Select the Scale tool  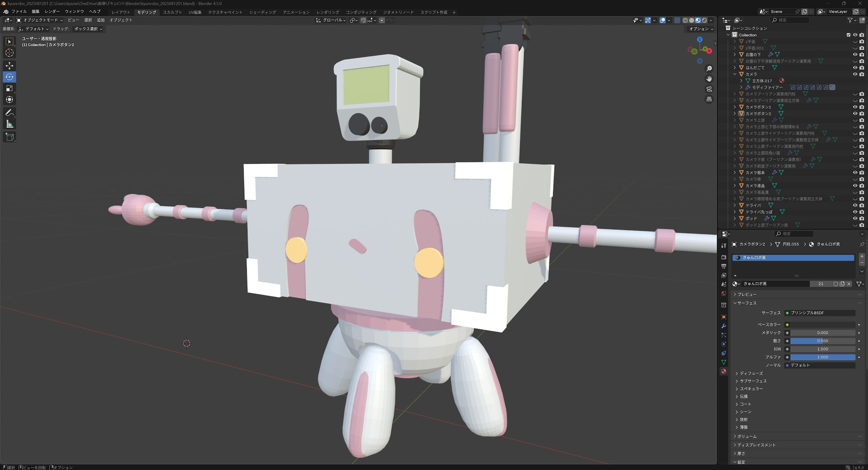(9, 88)
